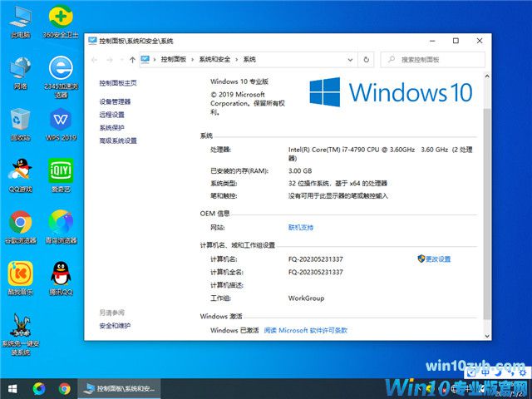Open the Kuwo Music desktop icon
The height and width of the screenshot is (399, 532).
click(20, 278)
